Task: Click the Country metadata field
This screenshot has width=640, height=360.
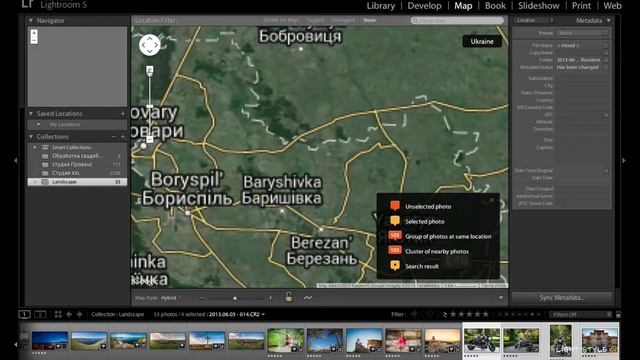Action: (582, 100)
